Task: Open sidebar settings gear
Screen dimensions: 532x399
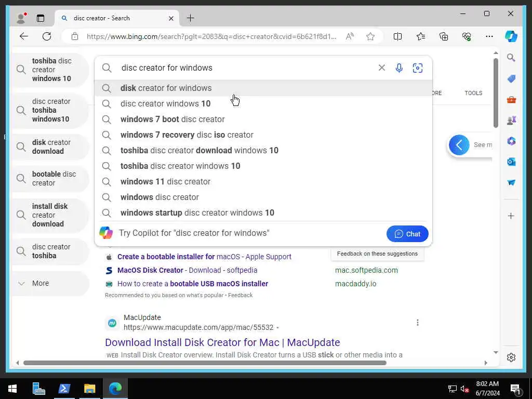Action: tap(511, 357)
